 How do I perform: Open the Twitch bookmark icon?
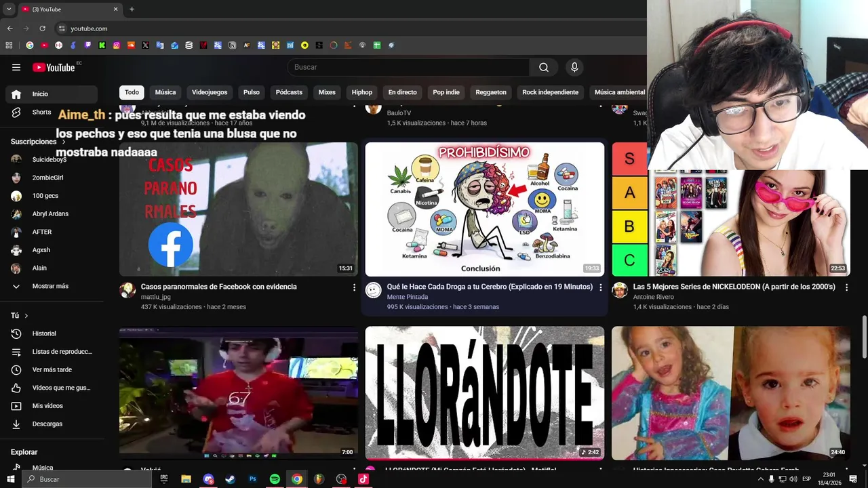(87, 45)
